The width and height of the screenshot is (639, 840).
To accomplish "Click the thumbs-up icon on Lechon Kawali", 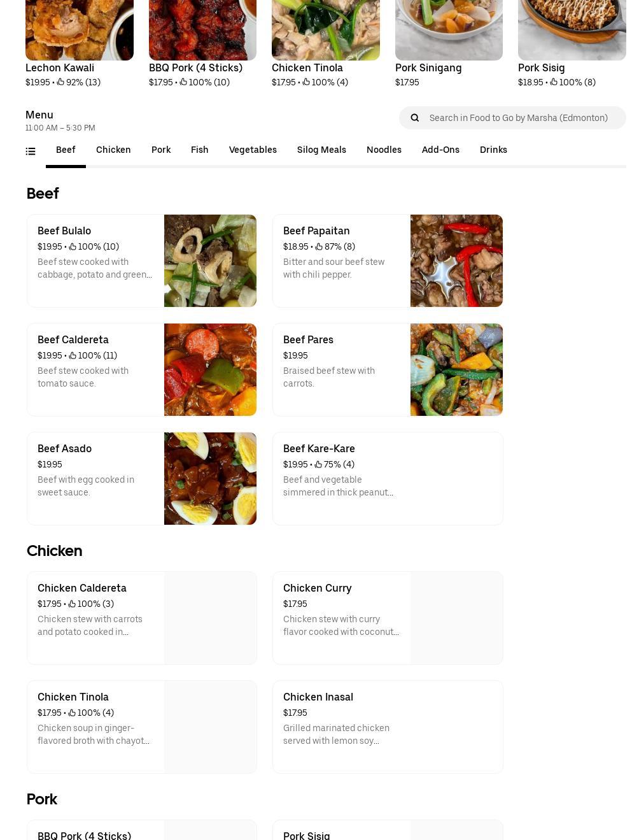I will coord(60,82).
